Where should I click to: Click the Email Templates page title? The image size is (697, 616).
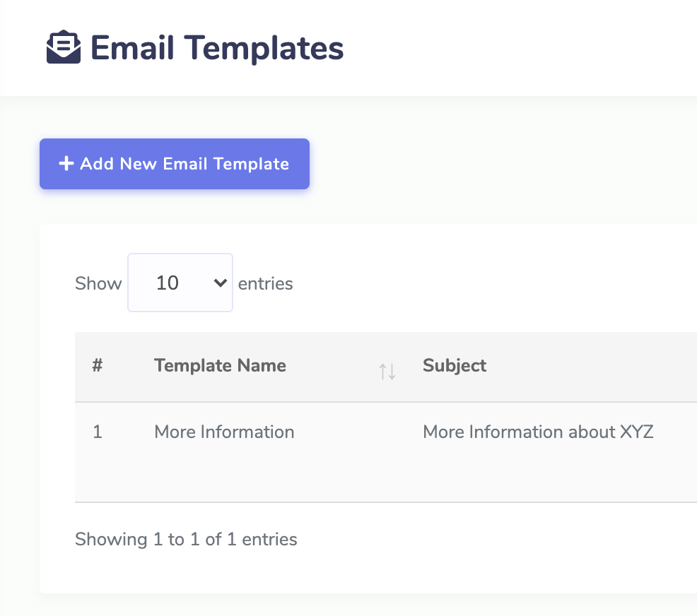pyautogui.click(x=216, y=47)
